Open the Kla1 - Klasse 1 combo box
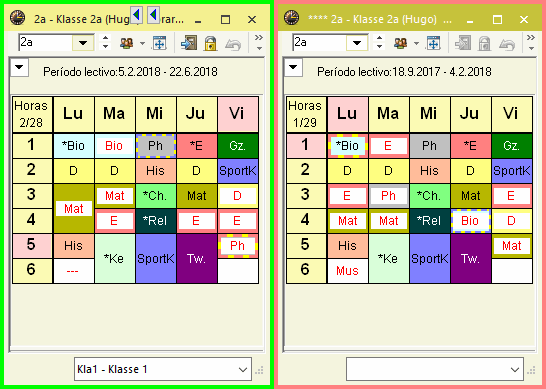This screenshot has width=546, height=389. 163,369
